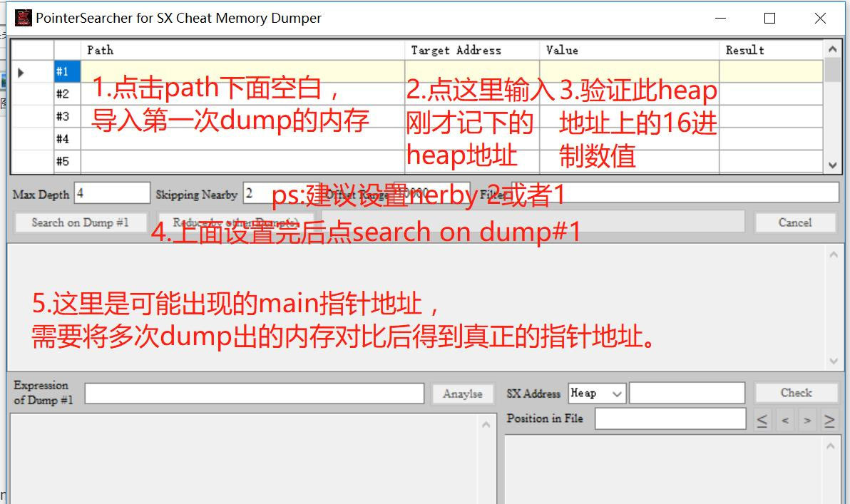
Task: Click the Check button
Action: point(796,393)
